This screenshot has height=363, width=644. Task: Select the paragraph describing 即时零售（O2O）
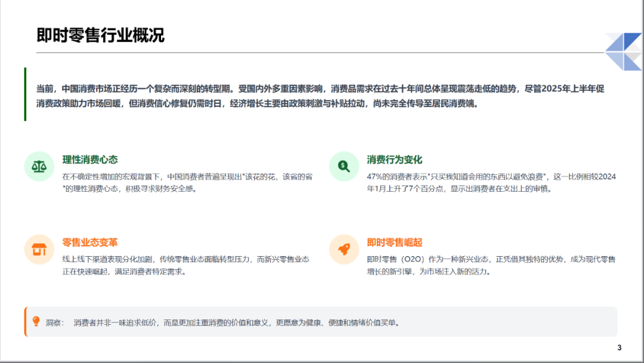point(491,265)
